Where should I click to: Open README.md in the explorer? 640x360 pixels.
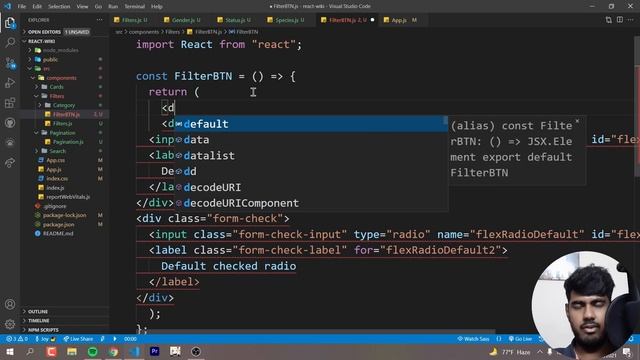[x=58, y=233]
